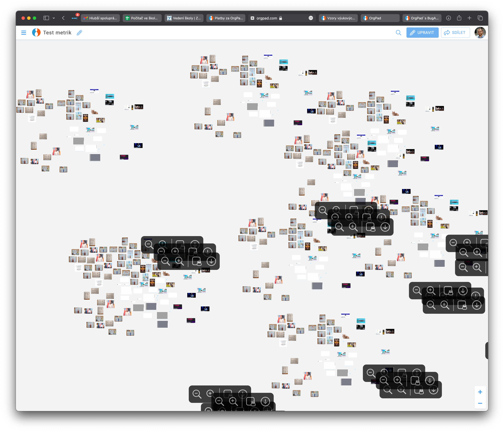Zoom in using the plus button
Image resolution: width=504 pixels, height=432 pixels.
[480, 392]
